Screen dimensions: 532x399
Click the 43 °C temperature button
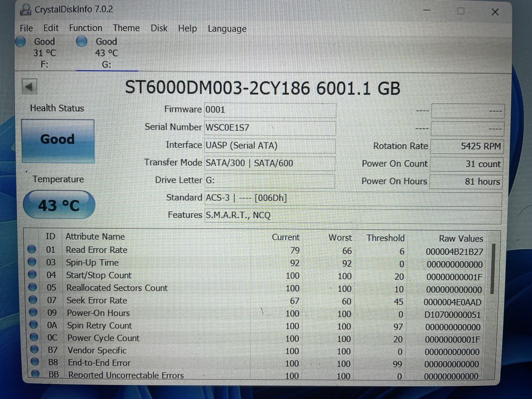(x=59, y=205)
